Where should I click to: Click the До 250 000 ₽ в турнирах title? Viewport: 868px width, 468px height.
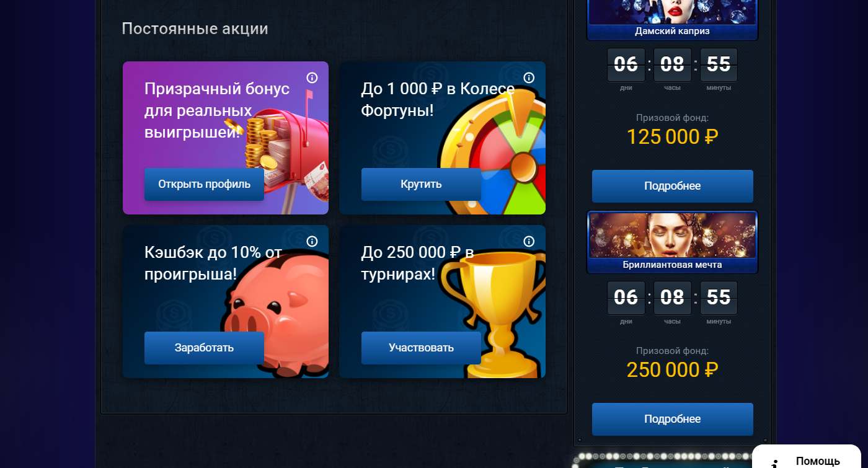click(417, 263)
